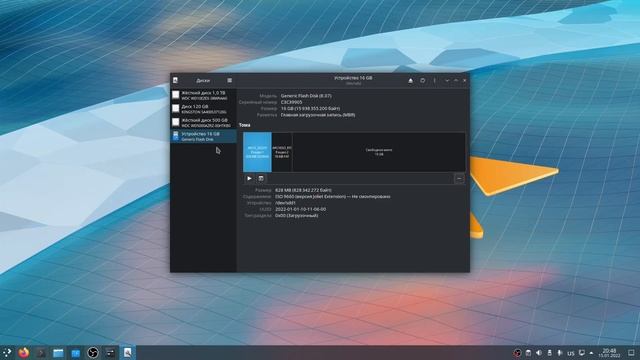
Task: Click the ISO 9660 contents value
Action: pos(333,196)
